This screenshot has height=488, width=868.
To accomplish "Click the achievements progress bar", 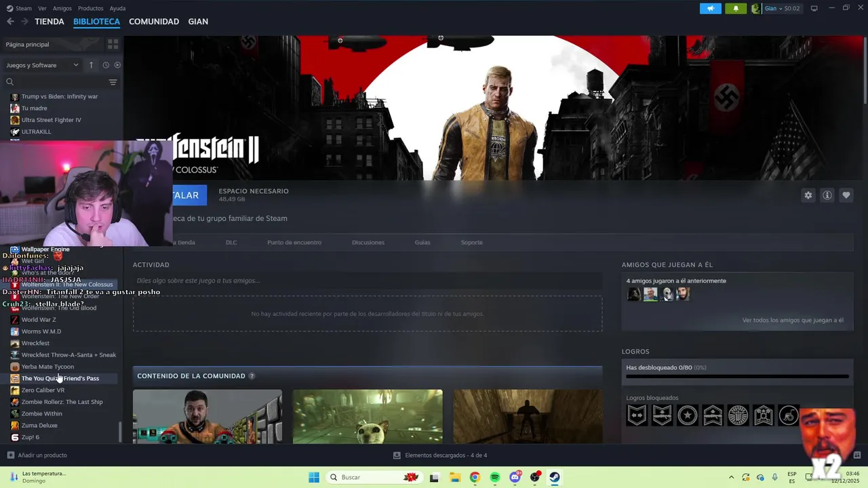I will point(737,376).
